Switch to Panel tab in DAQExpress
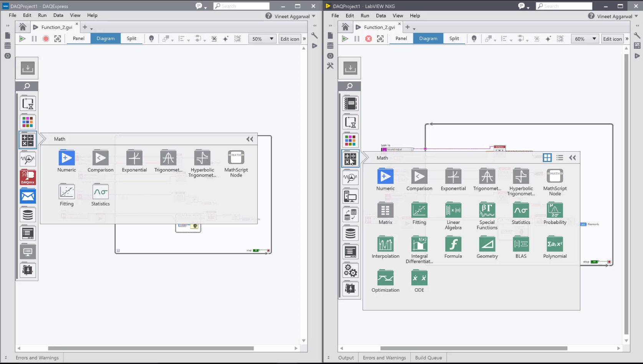643x364 pixels. (x=79, y=38)
